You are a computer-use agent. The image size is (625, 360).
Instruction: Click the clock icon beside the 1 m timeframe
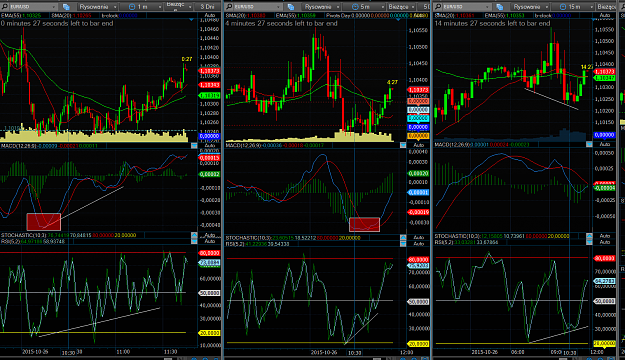(x=132, y=7)
